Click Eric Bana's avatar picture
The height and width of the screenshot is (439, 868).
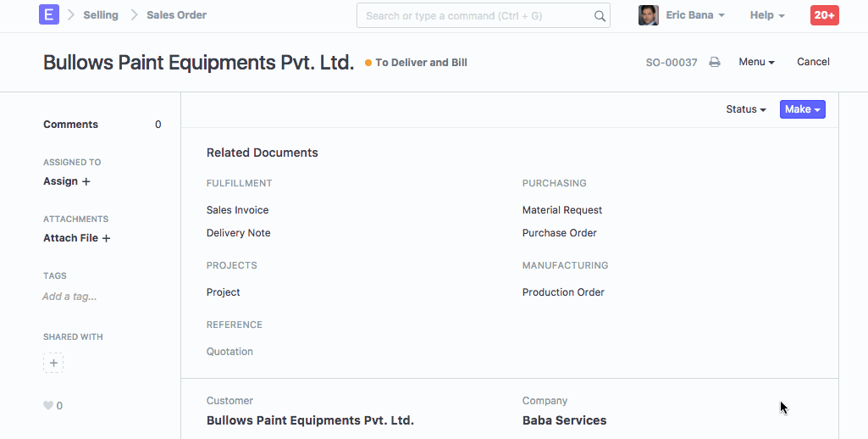[x=649, y=15]
